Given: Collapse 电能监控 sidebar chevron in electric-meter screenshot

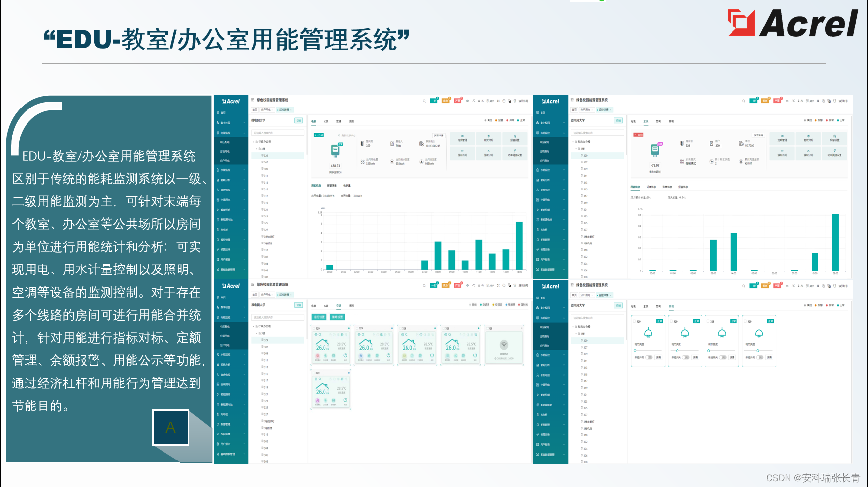Looking at the screenshot, I should pos(244,133).
